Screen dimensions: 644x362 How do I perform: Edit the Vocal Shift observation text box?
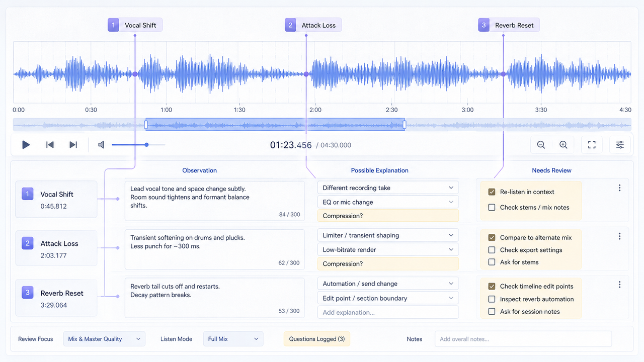215,201
